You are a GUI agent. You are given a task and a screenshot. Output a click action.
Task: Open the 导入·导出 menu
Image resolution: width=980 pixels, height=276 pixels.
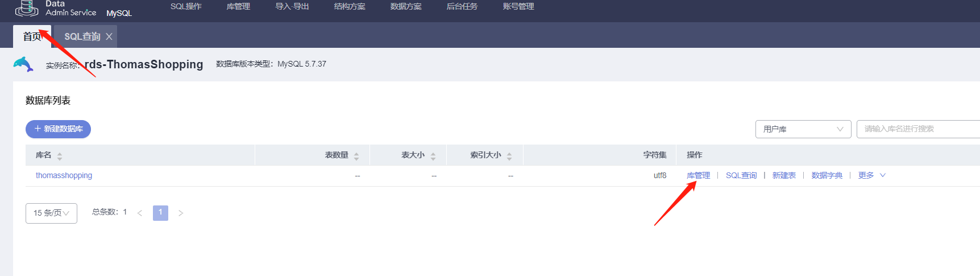click(x=292, y=6)
